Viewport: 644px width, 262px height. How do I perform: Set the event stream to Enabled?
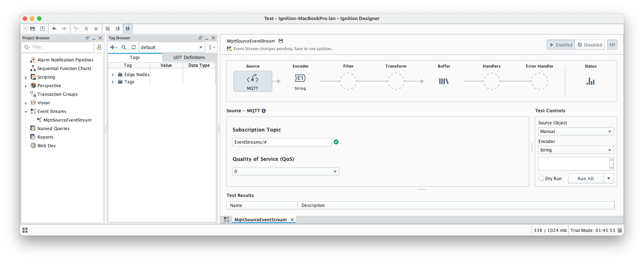(561, 45)
